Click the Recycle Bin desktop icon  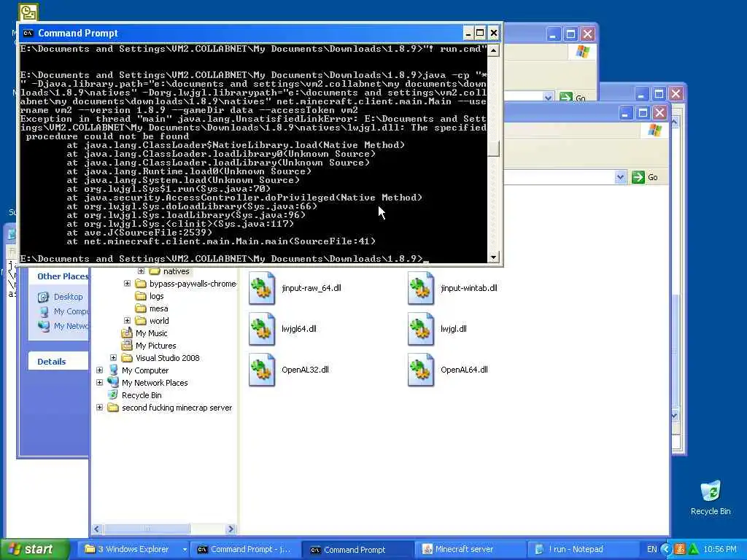[710, 491]
